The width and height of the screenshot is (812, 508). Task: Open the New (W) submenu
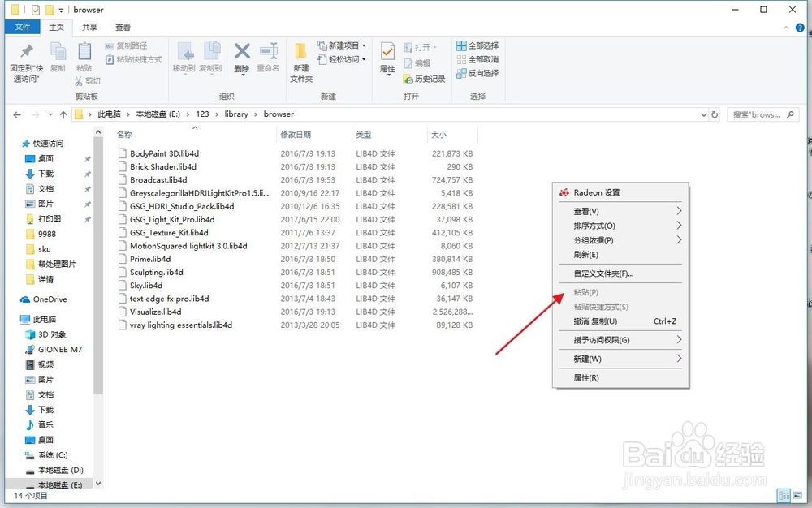tap(620, 359)
